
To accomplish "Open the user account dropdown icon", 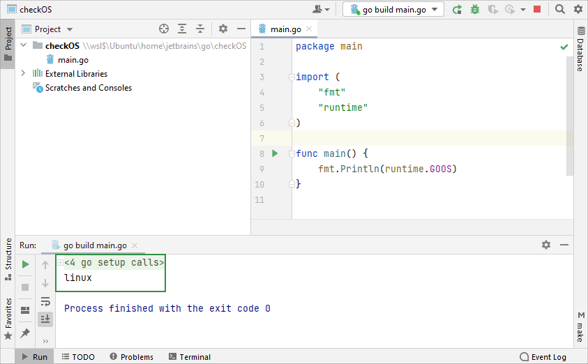I will tap(321, 9).
